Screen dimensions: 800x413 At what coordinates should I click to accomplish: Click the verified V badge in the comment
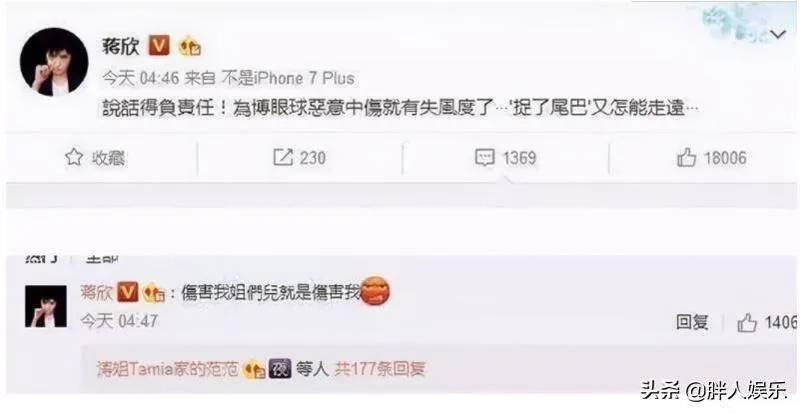point(128,293)
